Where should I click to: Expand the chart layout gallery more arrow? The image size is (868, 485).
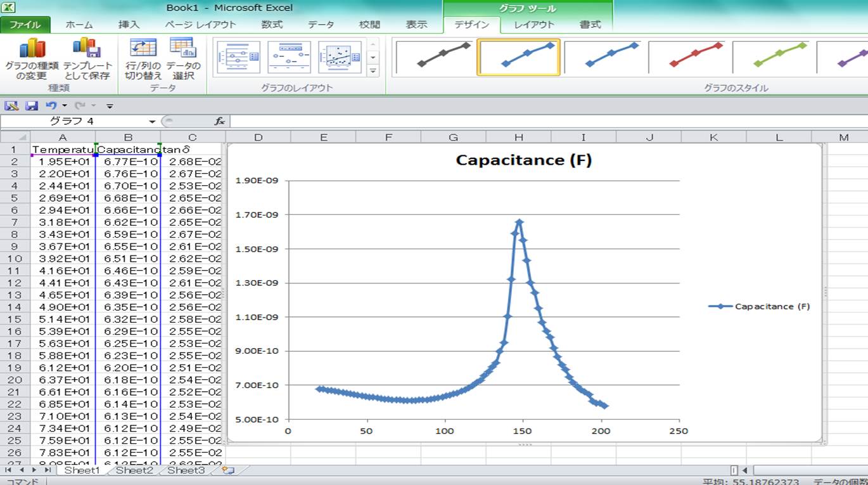point(373,71)
